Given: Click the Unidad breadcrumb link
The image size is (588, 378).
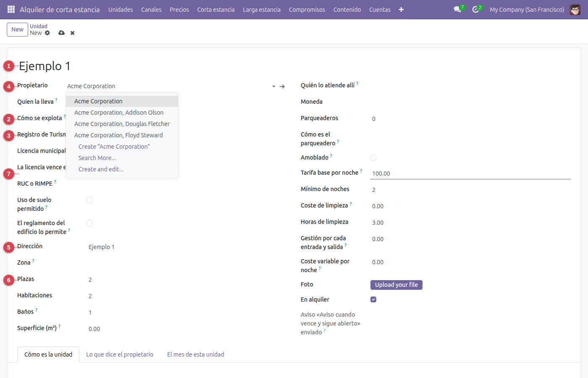Looking at the screenshot, I should click(x=39, y=26).
